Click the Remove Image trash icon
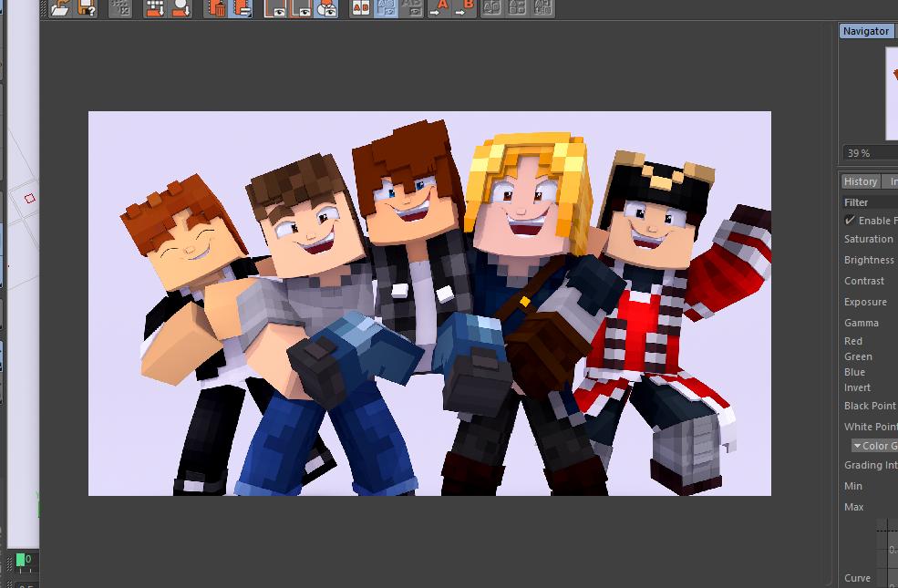 (x=216, y=8)
